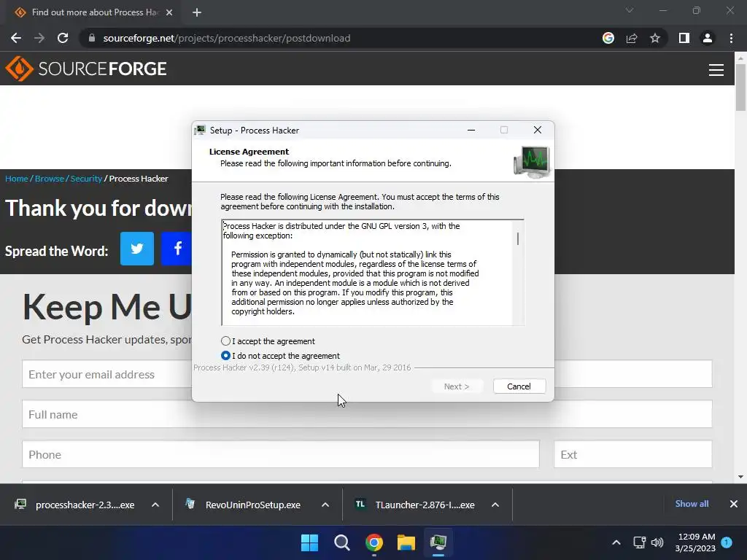The image size is (747, 560).
Task: Open Windows Start menu
Action: (x=309, y=542)
